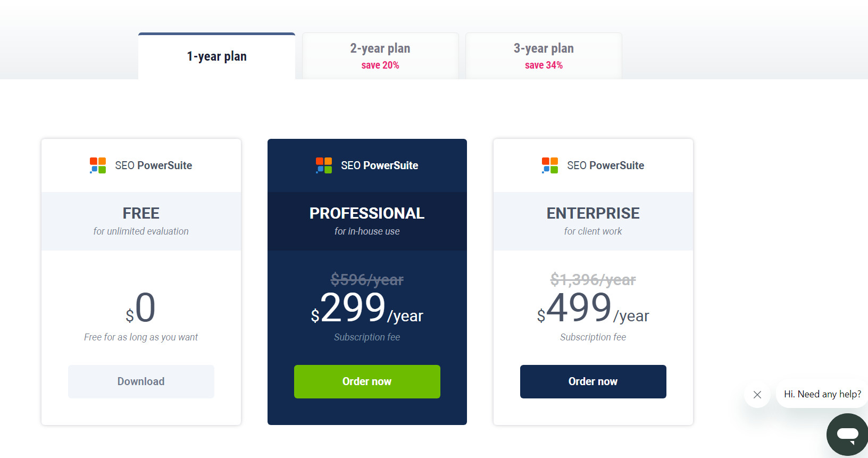Screen dimensions: 868x458
Task: Open the chat widget via the round speech-bubble icon
Action: [847, 434]
